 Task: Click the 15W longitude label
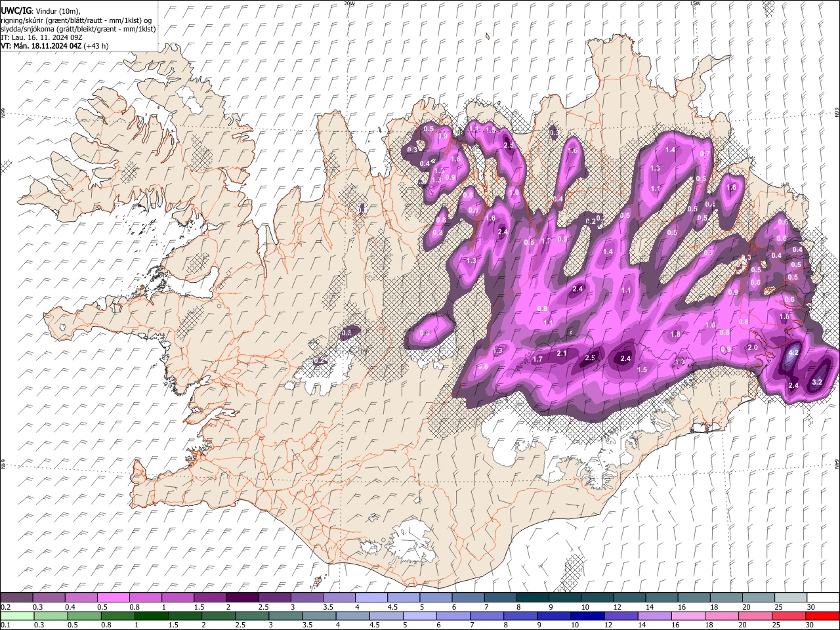(x=695, y=3)
